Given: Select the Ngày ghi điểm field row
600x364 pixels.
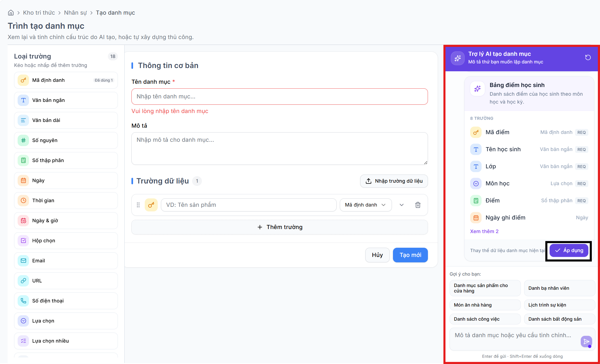Looking at the screenshot, I should click(x=529, y=218).
